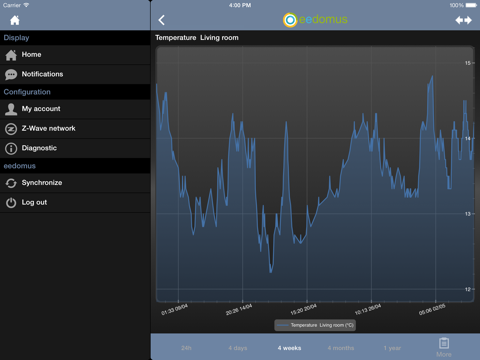Click the 14 y-axis label
This screenshot has height=360, width=480.
(x=468, y=138)
